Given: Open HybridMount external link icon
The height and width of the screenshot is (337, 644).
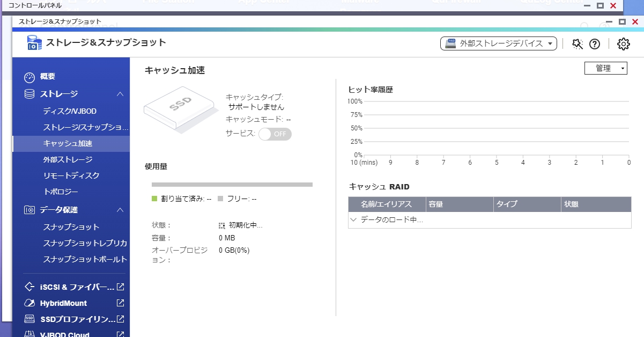Looking at the screenshot, I should [121, 303].
